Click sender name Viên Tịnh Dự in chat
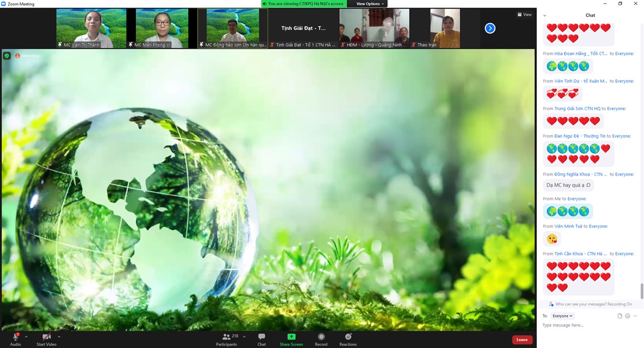Screen dimensions: 644x348 pos(581,81)
